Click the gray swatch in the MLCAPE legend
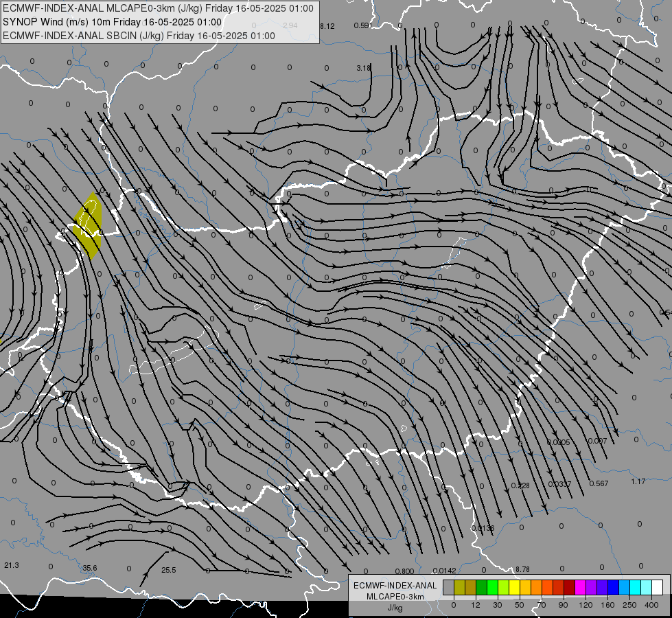 pos(449,588)
